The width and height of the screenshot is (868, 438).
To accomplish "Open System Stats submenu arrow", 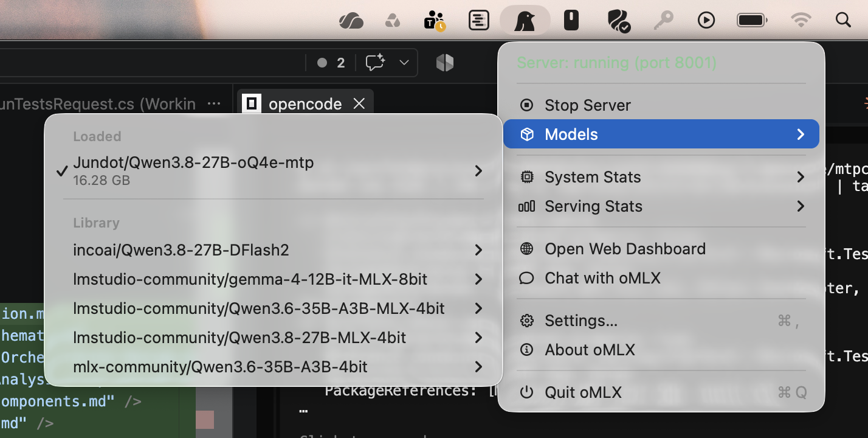I will click(801, 177).
